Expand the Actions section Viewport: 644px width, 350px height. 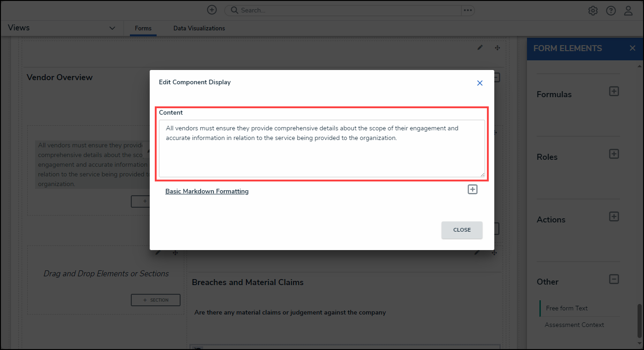coord(614,216)
